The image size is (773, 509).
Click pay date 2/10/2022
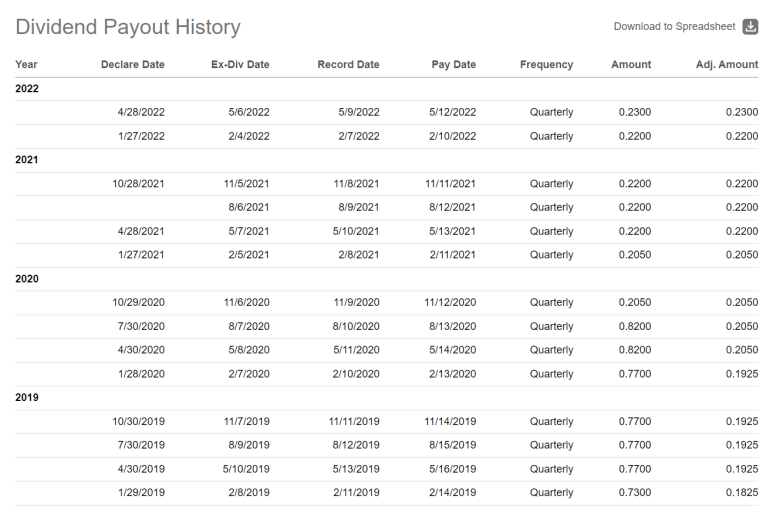pyautogui.click(x=453, y=136)
